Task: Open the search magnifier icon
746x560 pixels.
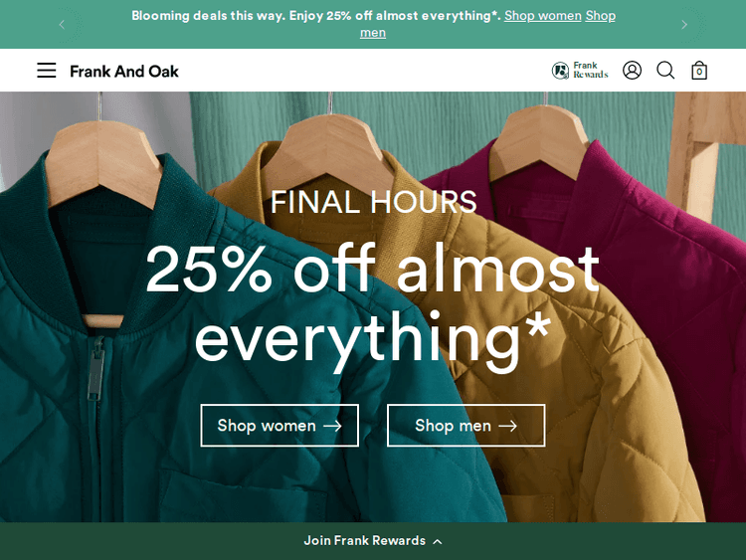Action: 665,71
